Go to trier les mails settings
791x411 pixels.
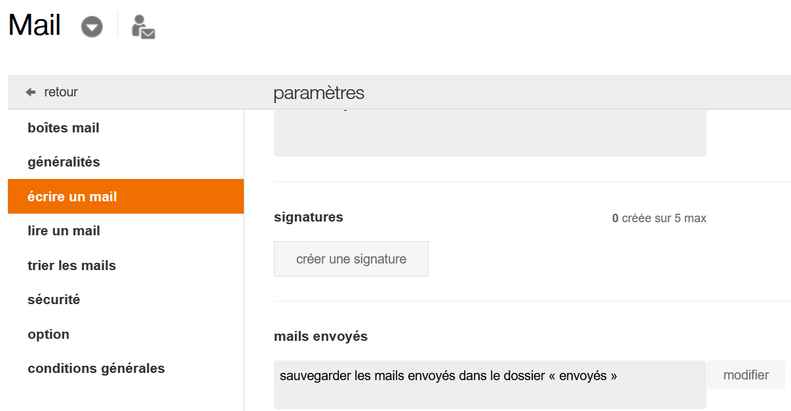pos(72,266)
